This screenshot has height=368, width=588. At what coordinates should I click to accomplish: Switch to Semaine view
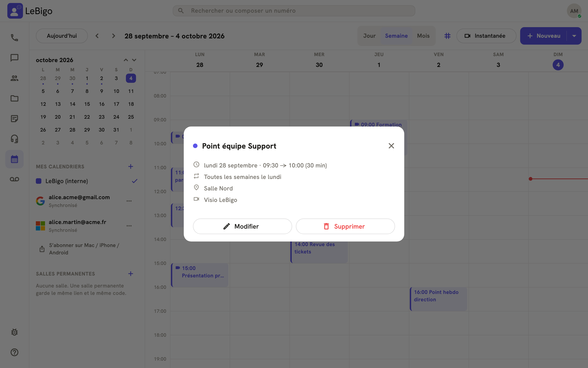click(x=396, y=36)
